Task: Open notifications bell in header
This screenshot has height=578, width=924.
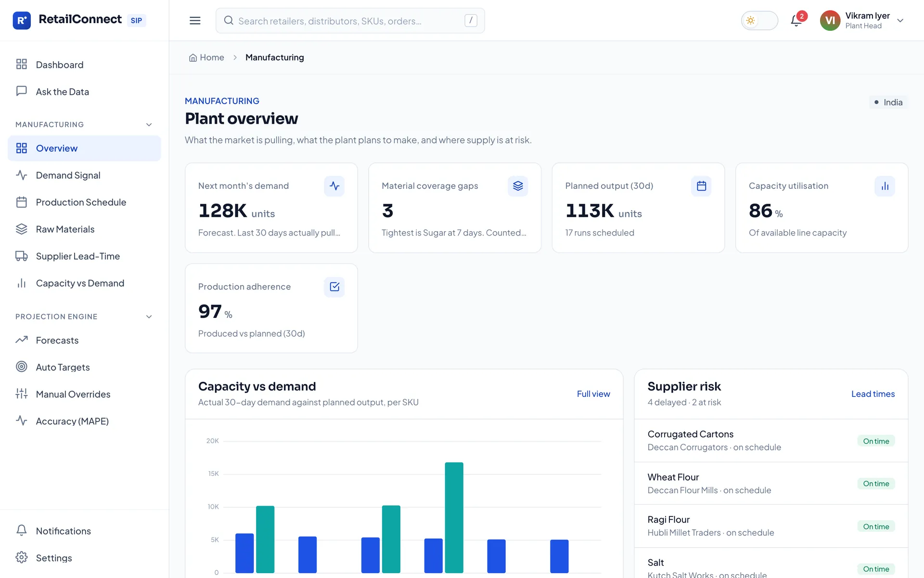Action: [796, 21]
